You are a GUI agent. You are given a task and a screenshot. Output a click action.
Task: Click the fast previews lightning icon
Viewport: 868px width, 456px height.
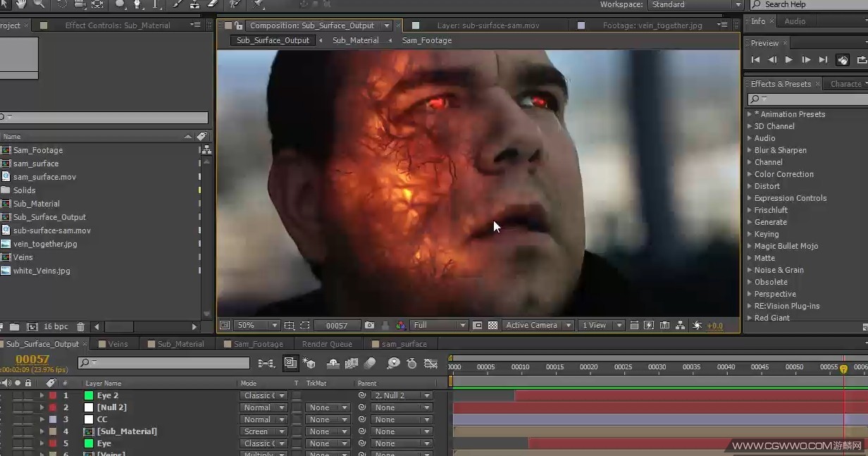[649, 326]
